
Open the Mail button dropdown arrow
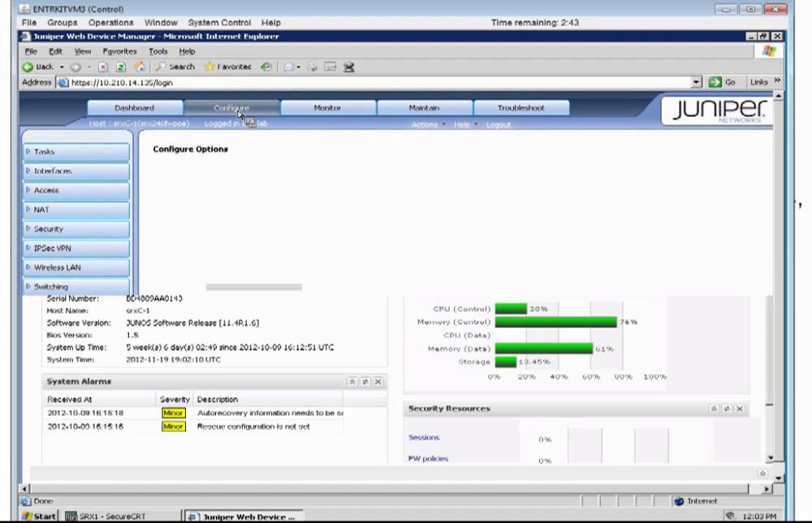pos(298,67)
